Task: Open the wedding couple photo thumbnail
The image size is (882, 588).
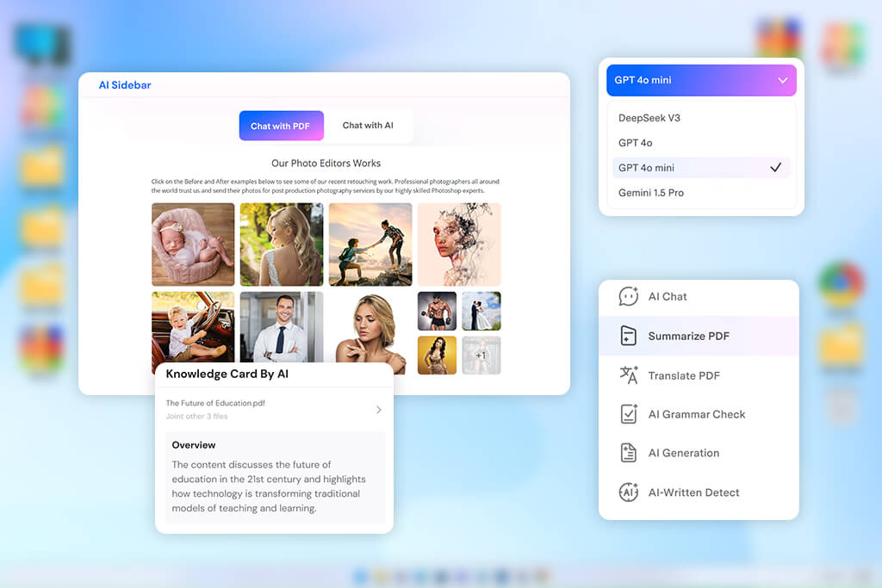Action: point(481,311)
